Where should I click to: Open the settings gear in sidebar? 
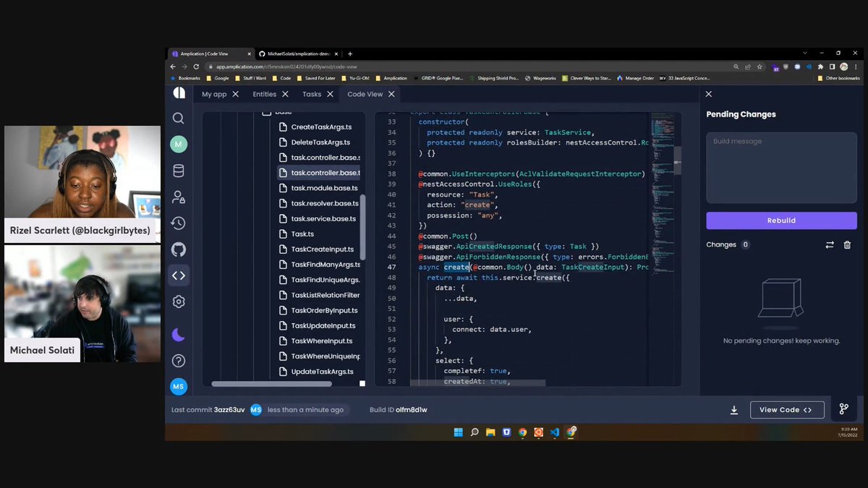click(x=179, y=301)
